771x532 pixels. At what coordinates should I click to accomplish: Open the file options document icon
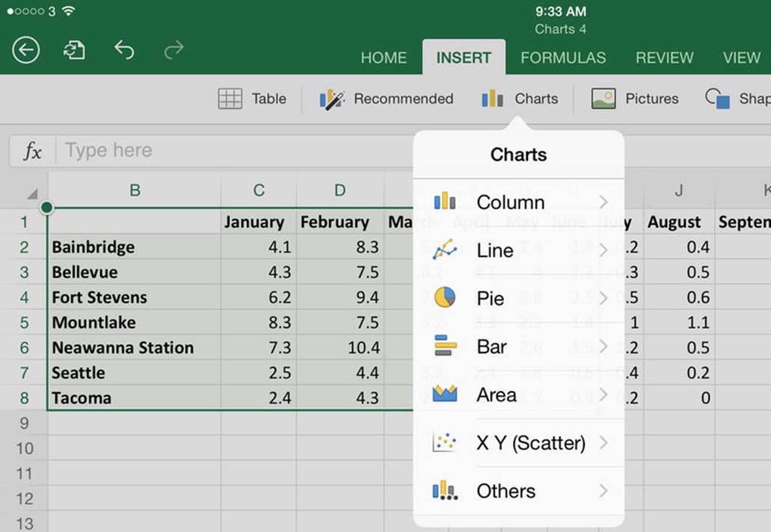coord(74,50)
